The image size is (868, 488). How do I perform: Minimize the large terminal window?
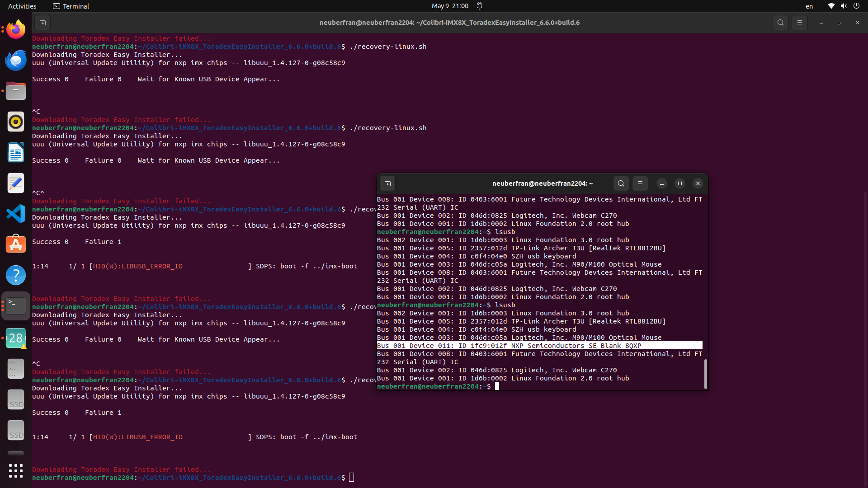pos(821,23)
